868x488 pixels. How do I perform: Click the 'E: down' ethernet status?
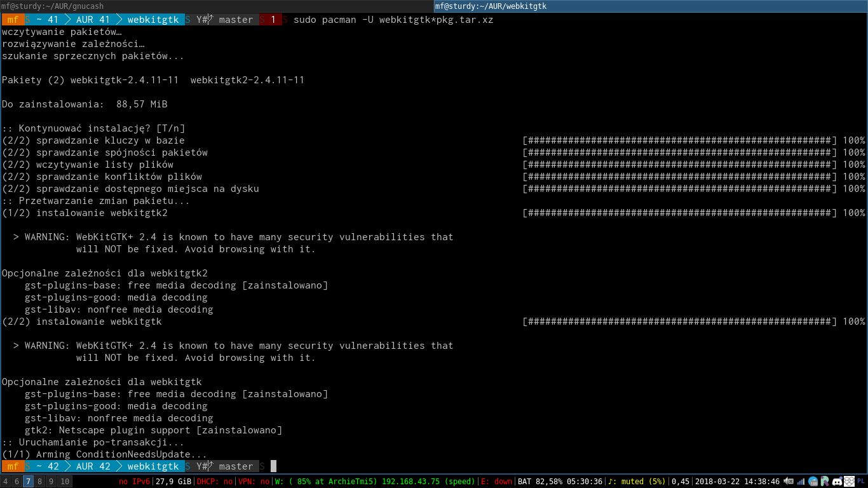tap(496, 482)
